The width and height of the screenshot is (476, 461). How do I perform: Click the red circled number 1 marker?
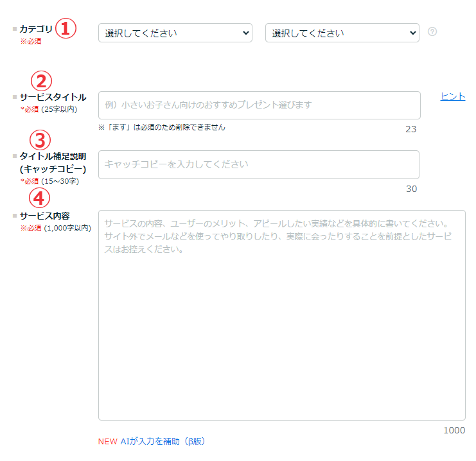click(x=65, y=28)
